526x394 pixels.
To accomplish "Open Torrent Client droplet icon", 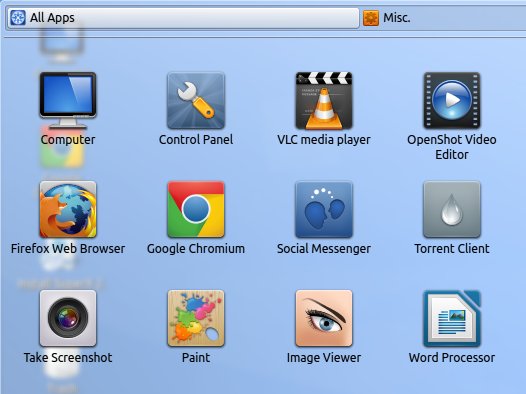I will 452,209.
